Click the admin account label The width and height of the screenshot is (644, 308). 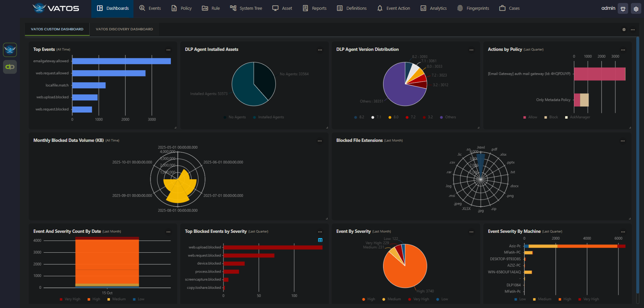[608, 8]
